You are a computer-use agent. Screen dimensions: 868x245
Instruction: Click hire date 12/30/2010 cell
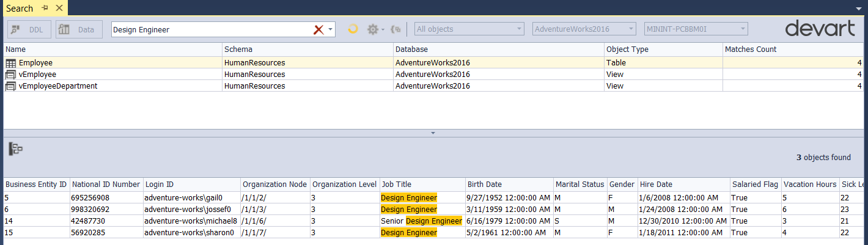pos(683,221)
